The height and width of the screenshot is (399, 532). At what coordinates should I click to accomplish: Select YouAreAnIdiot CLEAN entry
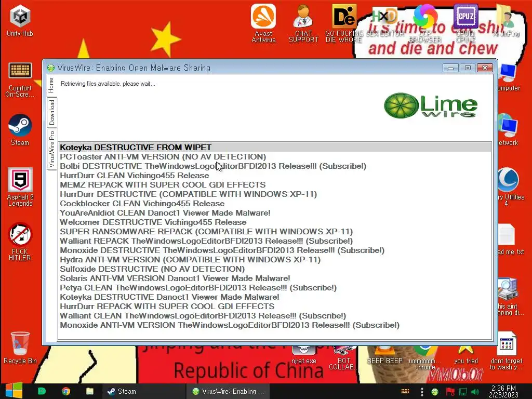click(275, 212)
